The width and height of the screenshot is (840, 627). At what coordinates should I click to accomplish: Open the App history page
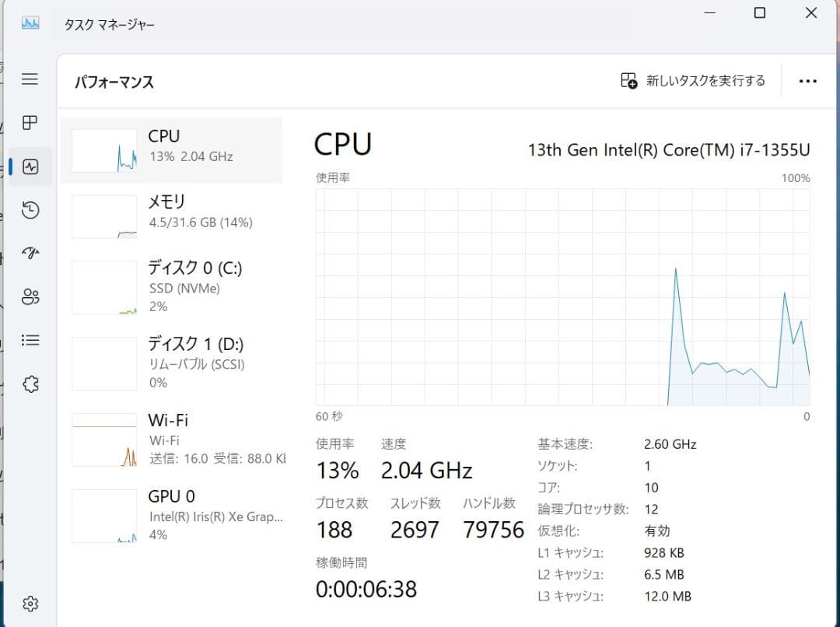[30, 210]
